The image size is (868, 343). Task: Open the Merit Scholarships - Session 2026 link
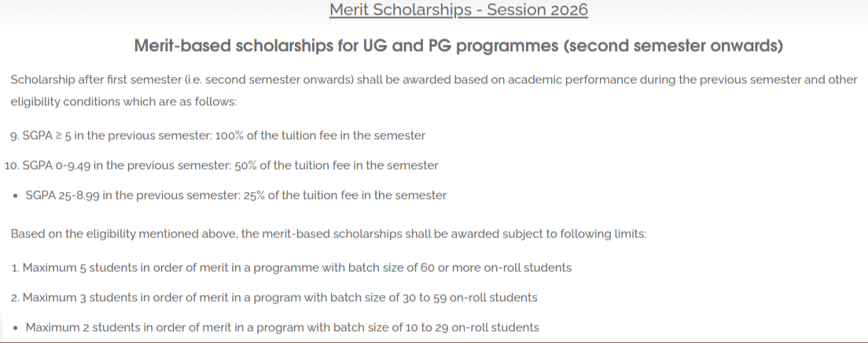458,10
